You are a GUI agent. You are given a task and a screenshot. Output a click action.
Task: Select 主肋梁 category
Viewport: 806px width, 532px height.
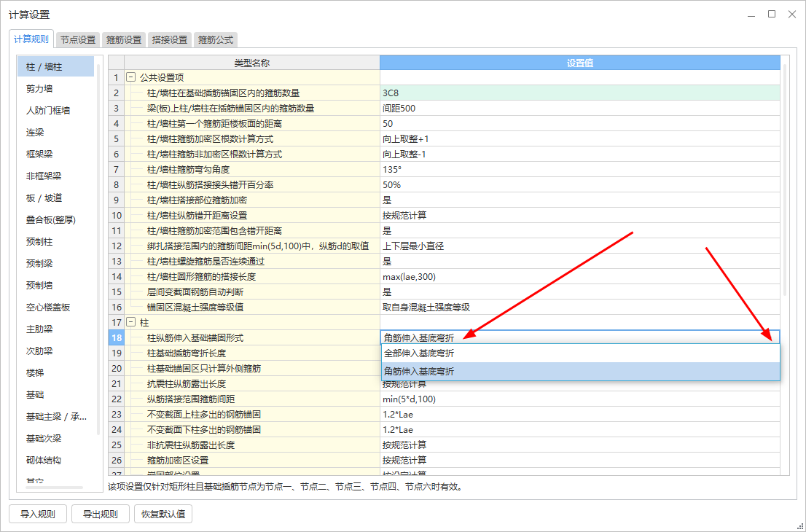(56, 329)
